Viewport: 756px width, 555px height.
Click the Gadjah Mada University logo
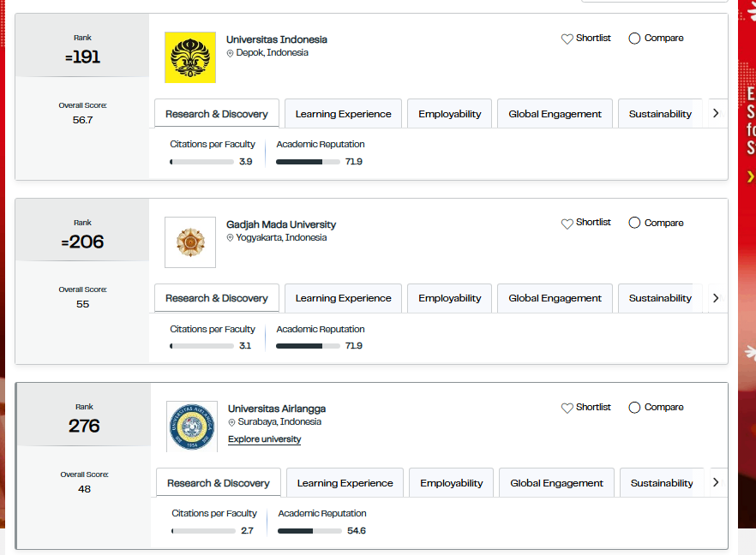tap(190, 242)
